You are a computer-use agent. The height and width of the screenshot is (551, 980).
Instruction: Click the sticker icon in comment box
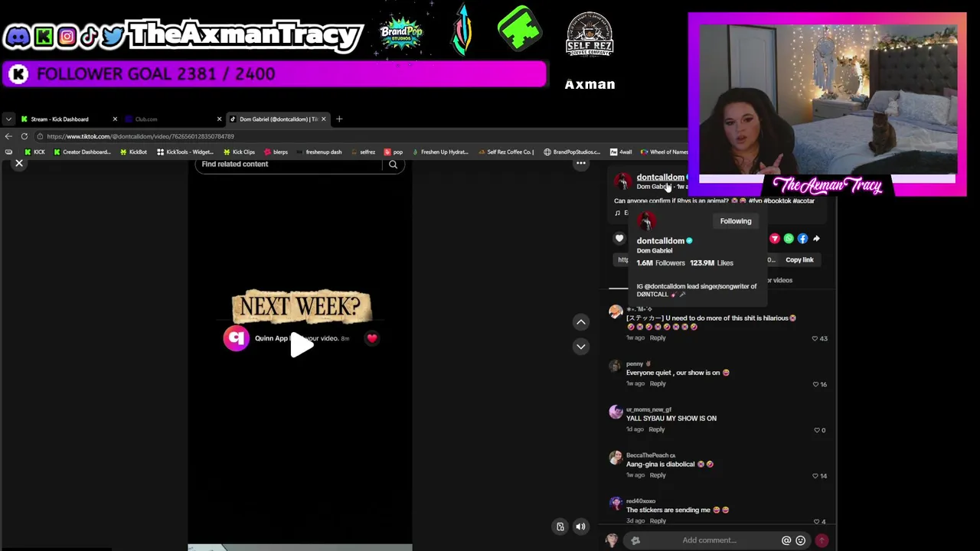pyautogui.click(x=635, y=540)
